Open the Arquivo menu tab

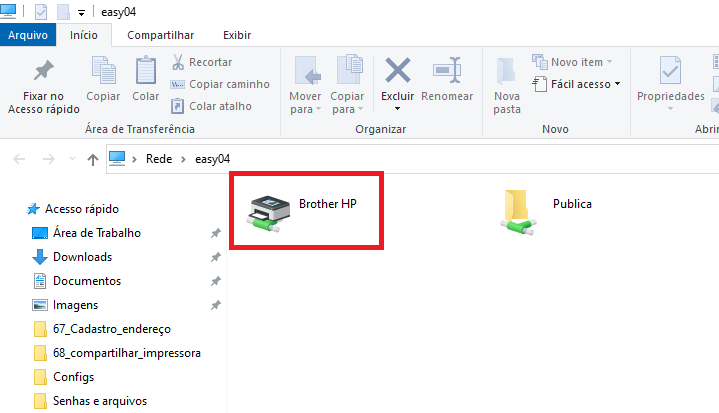[x=28, y=35]
